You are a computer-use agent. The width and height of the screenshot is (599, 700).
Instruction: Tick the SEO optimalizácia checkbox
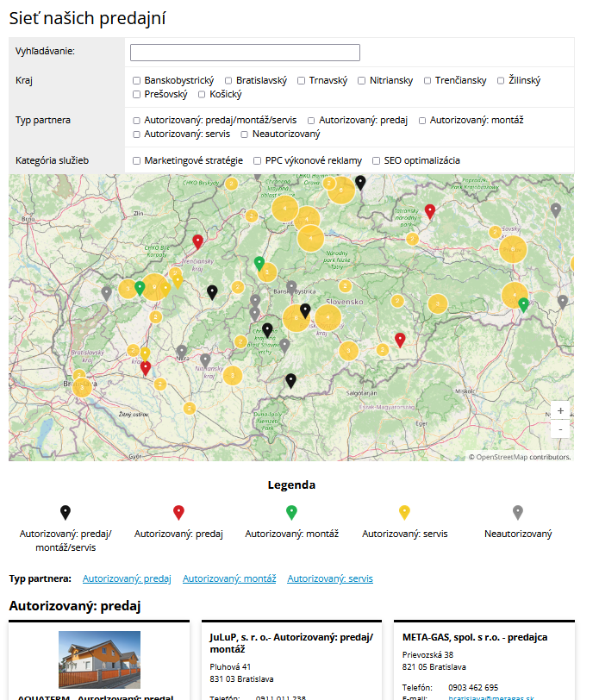(x=377, y=160)
